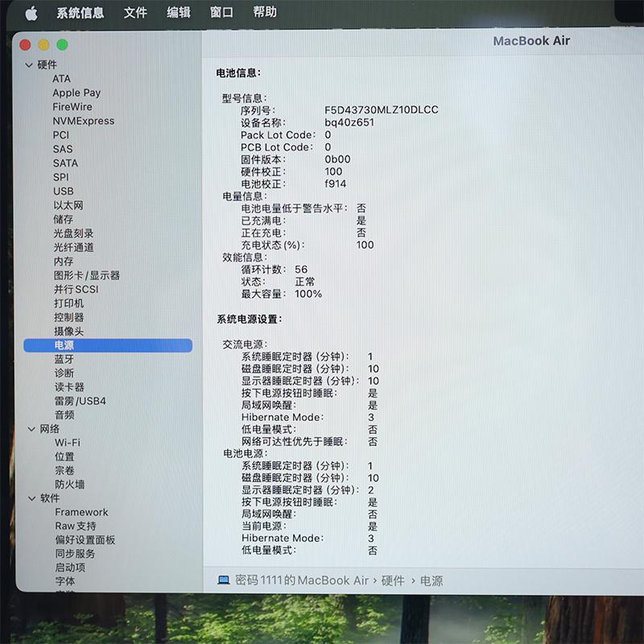Open the 文件 menu
Screen dimensions: 644x644
tap(135, 13)
